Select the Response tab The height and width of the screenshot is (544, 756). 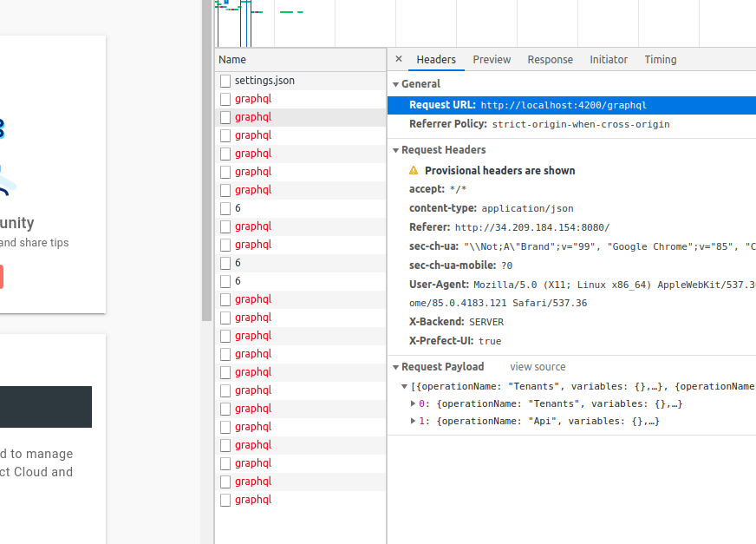coord(550,59)
